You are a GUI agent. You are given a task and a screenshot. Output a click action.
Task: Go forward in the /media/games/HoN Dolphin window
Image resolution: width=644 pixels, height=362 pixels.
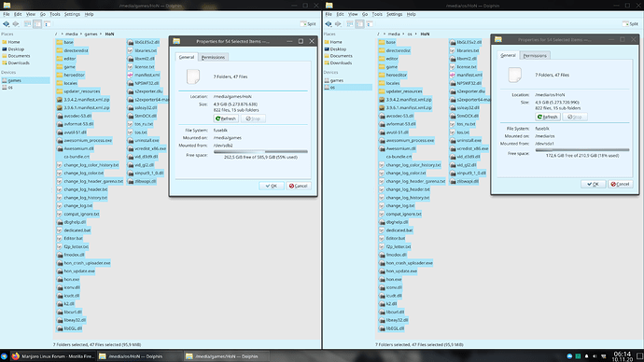point(16,24)
